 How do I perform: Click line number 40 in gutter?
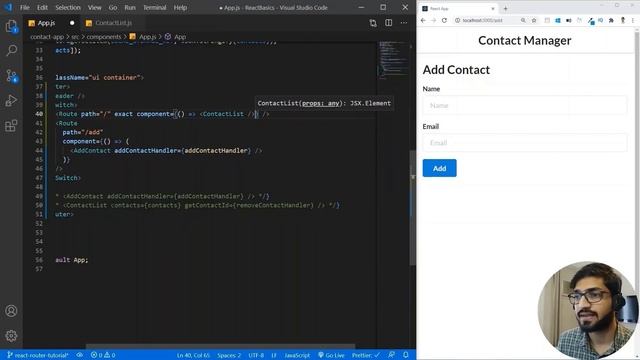pos(39,114)
